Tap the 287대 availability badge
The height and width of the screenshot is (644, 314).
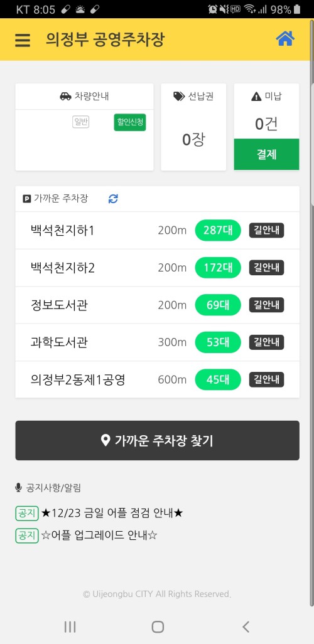point(218,230)
